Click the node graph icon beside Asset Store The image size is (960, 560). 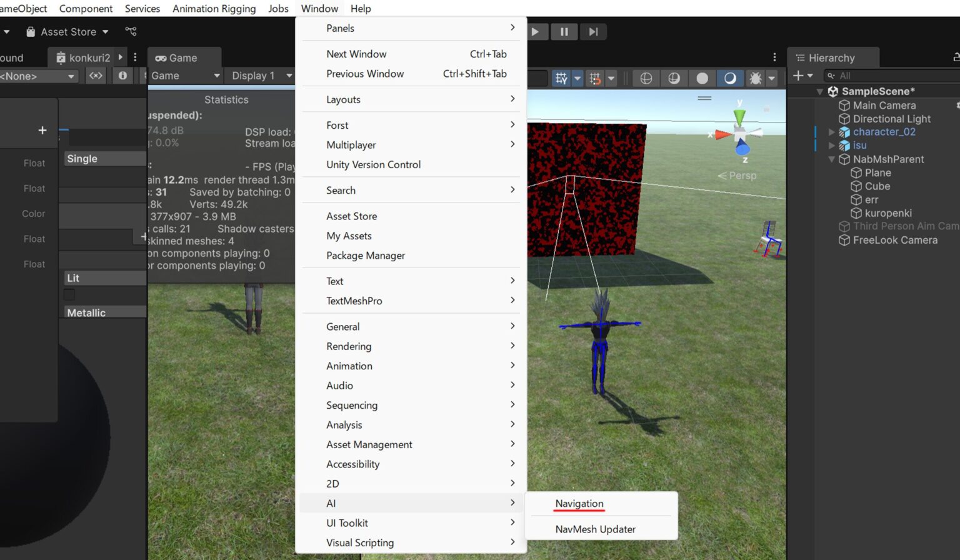(131, 31)
